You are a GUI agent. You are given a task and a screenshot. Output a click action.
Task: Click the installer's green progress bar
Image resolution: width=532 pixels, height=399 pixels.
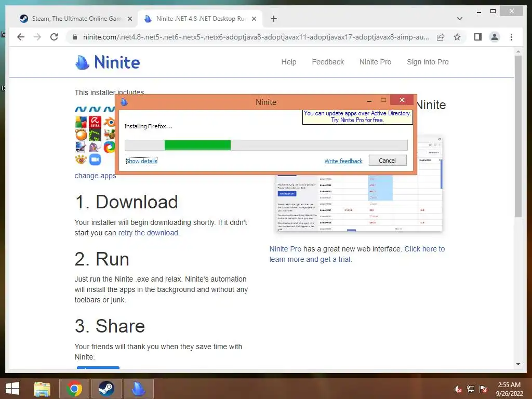click(x=197, y=145)
